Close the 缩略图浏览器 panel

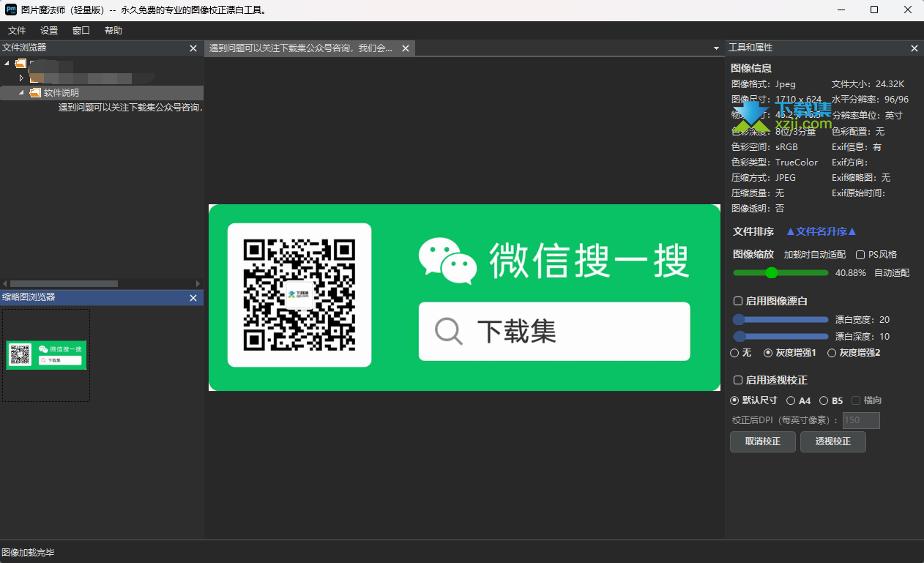[193, 298]
